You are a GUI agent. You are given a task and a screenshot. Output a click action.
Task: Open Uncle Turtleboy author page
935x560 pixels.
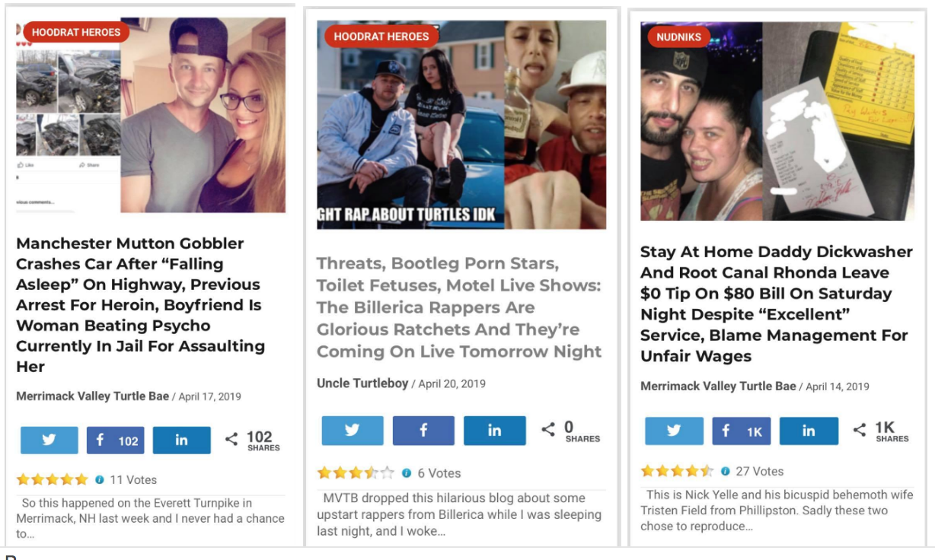point(362,383)
